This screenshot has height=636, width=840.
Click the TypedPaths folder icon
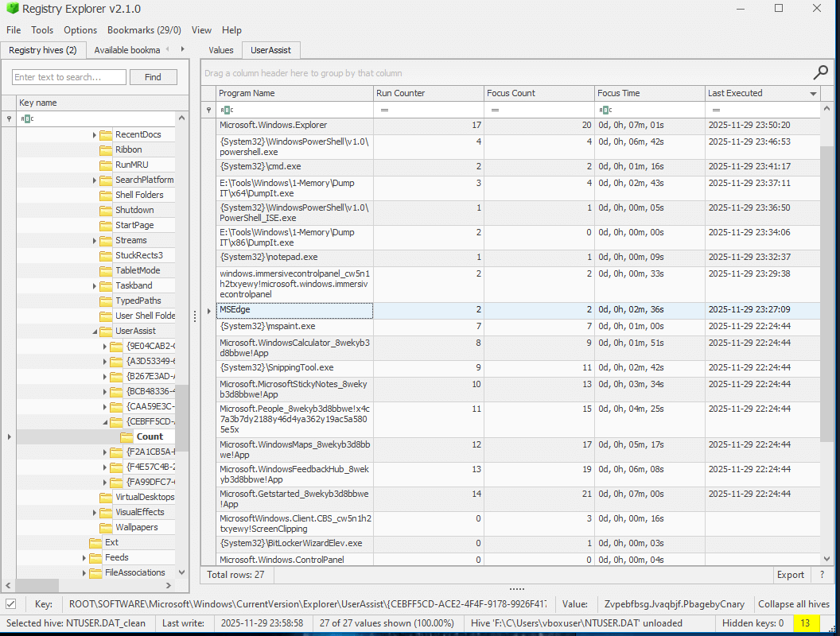[105, 301]
